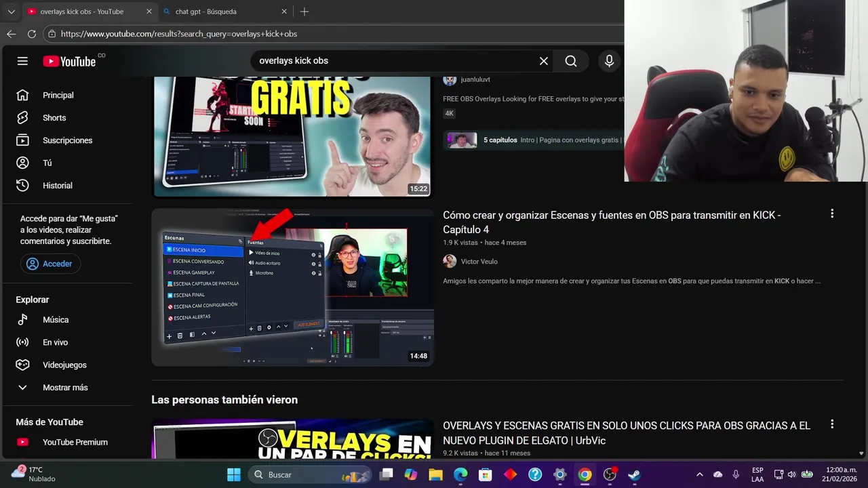Image resolution: width=868 pixels, height=488 pixels.
Task: Close the chat gpt Búsqueda tab
Action: point(284,12)
